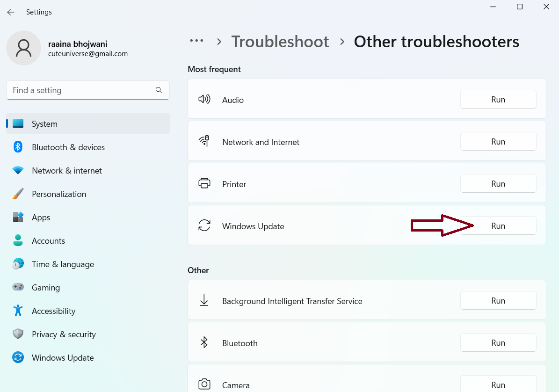Select System in the sidebar
The height and width of the screenshot is (392, 559).
(x=44, y=124)
